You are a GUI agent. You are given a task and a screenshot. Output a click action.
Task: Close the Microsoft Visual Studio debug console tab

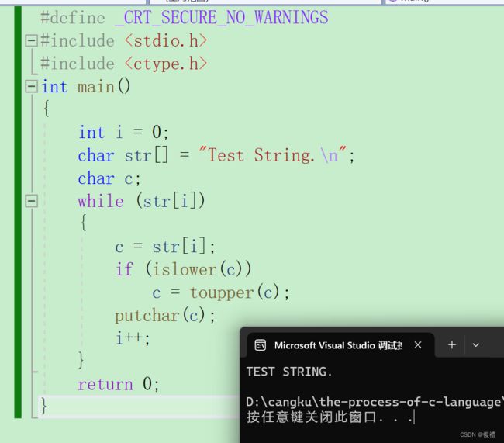(418, 345)
